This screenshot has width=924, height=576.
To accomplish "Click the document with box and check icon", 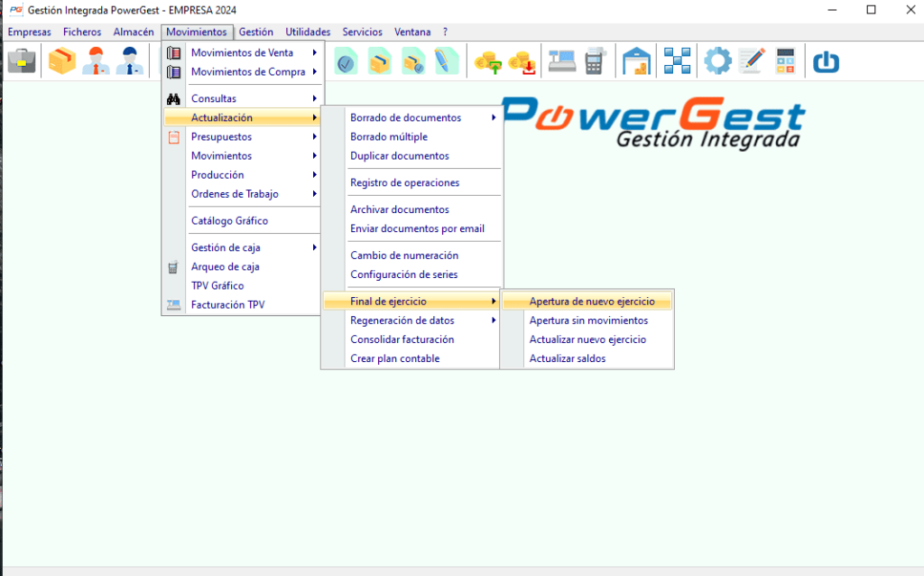I will 413,60.
